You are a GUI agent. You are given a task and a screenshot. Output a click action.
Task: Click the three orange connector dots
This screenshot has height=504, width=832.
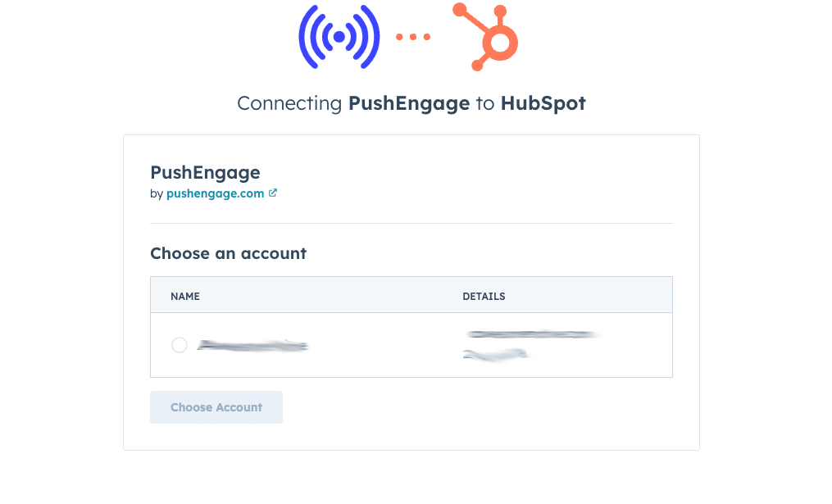click(413, 37)
